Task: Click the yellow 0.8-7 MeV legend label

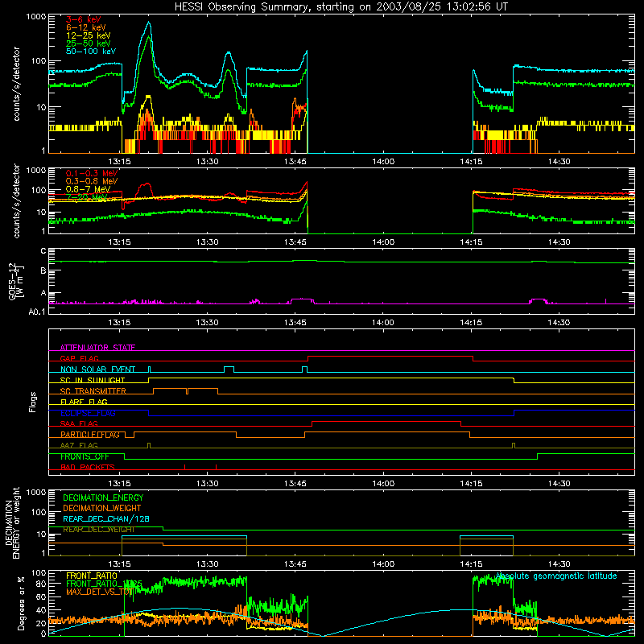Action: 89,189
